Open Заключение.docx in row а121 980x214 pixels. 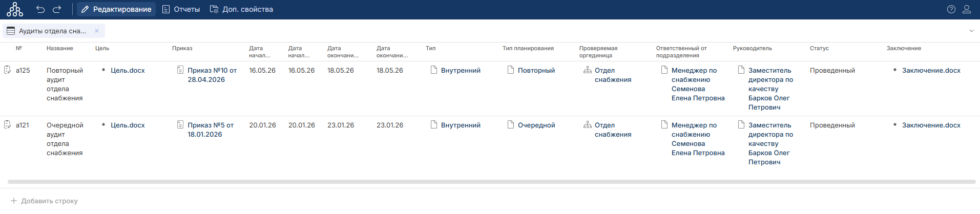coord(931,125)
